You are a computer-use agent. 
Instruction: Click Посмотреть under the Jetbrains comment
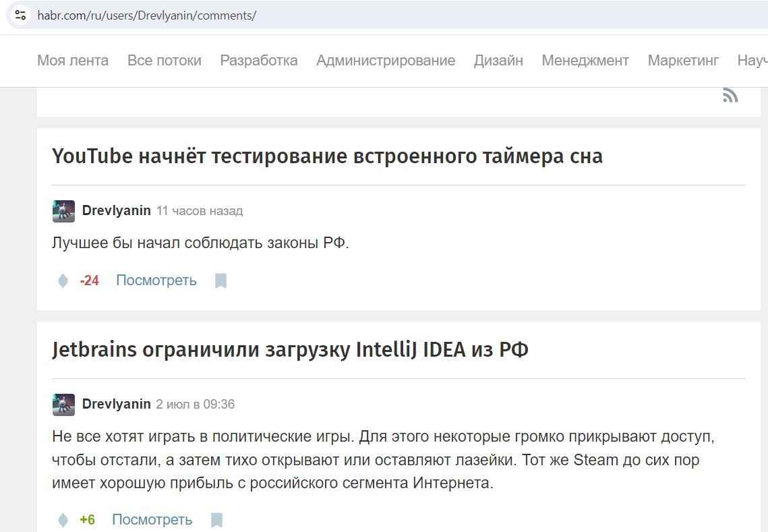[152, 519]
